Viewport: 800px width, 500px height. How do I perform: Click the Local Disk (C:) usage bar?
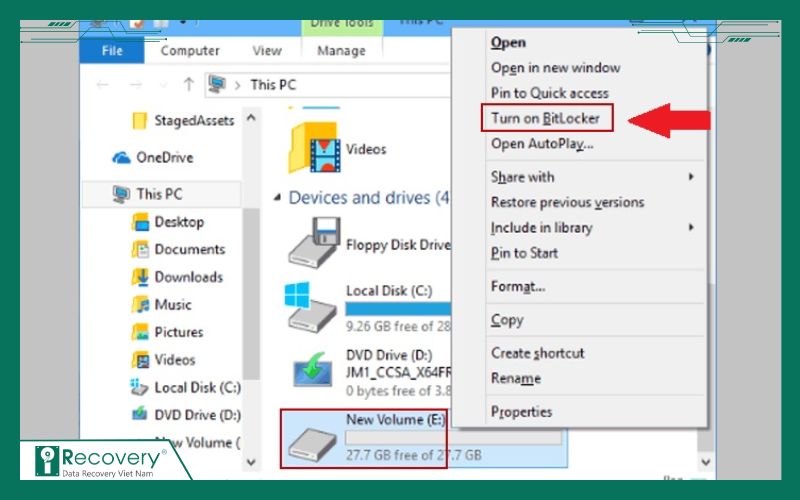(x=398, y=308)
